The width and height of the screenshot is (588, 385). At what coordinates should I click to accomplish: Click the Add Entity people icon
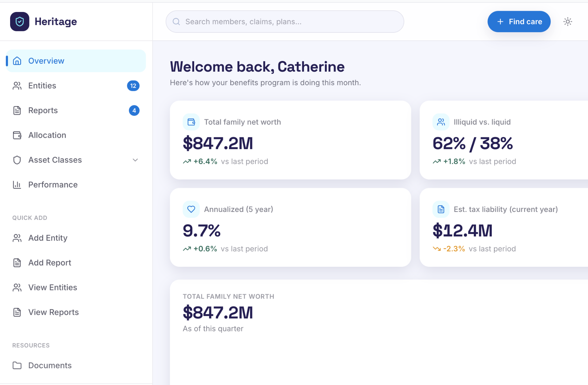(17, 238)
